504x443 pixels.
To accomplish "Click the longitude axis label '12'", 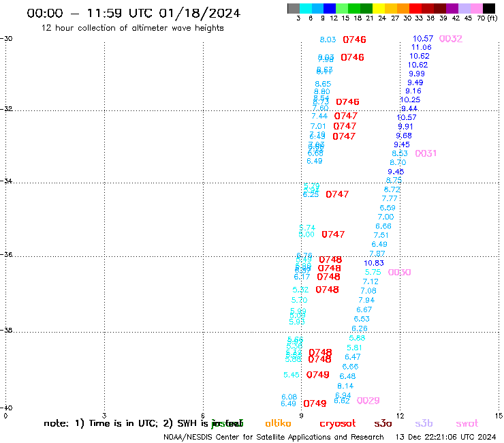I will click(x=400, y=416).
